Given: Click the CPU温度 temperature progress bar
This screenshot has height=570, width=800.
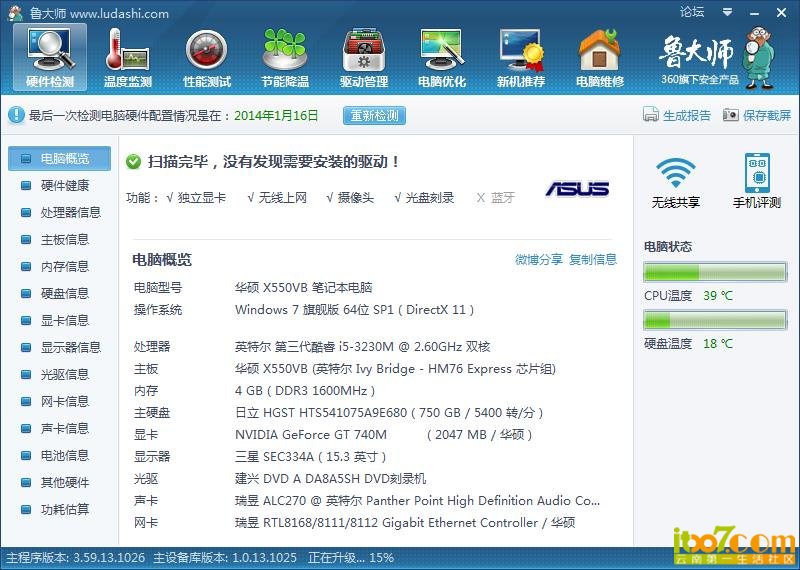Looking at the screenshot, I should click(x=715, y=272).
